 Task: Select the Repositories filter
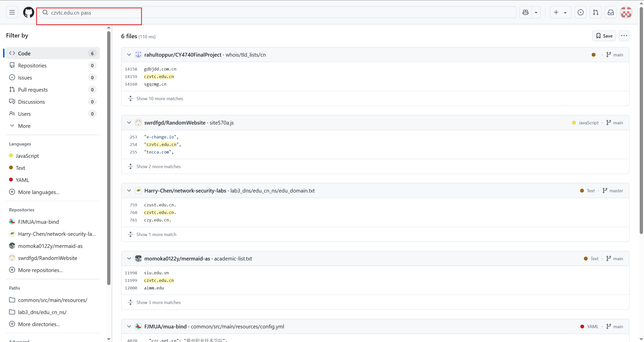click(x=32, y=65)
